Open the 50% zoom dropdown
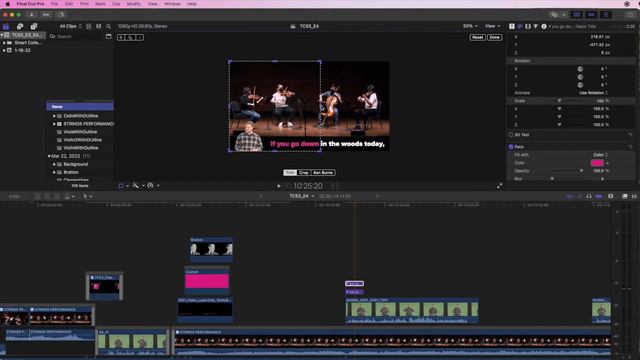The image size is (640, 360). click(470, 26)
